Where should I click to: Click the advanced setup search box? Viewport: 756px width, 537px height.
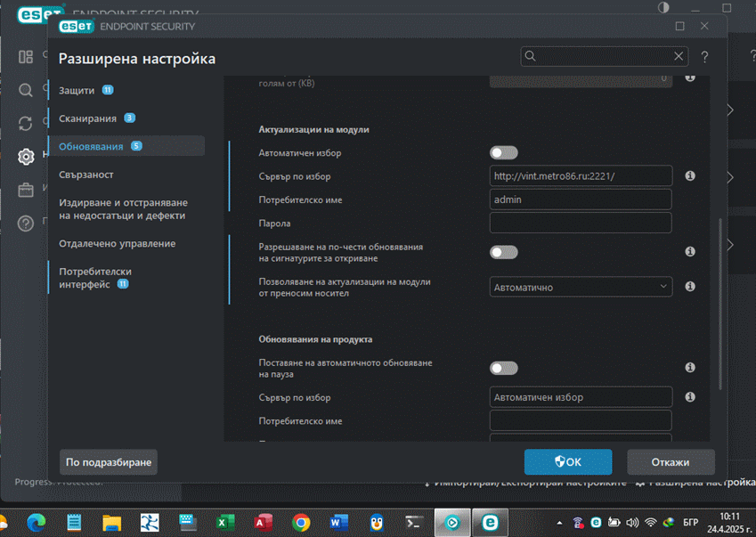tap(604, 56)
